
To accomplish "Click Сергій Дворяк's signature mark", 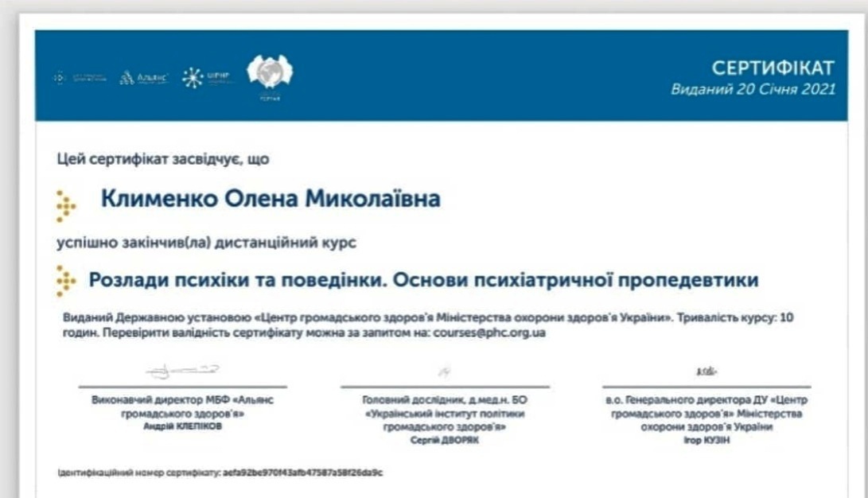I will pos(445,371).
